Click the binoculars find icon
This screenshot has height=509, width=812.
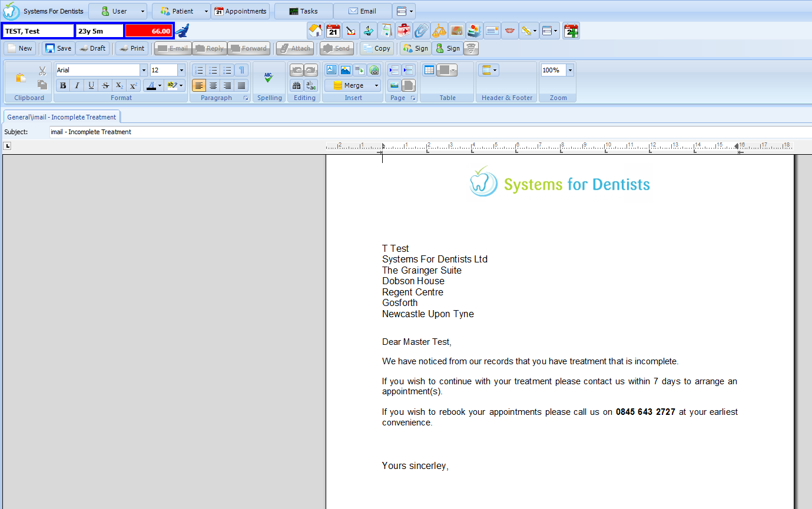pos(297,85)
